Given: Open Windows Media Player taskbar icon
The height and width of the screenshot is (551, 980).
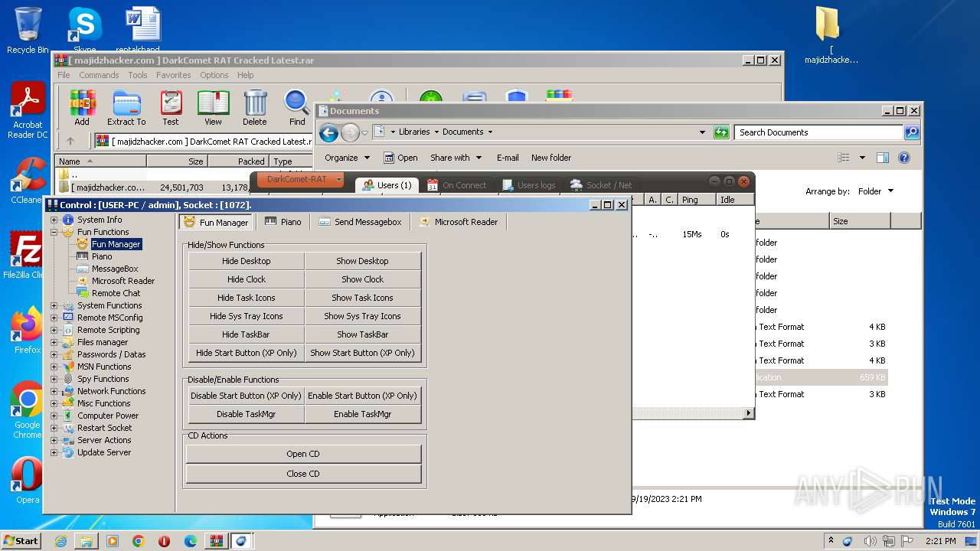Looking at the screenshot, I should point(113,541).
